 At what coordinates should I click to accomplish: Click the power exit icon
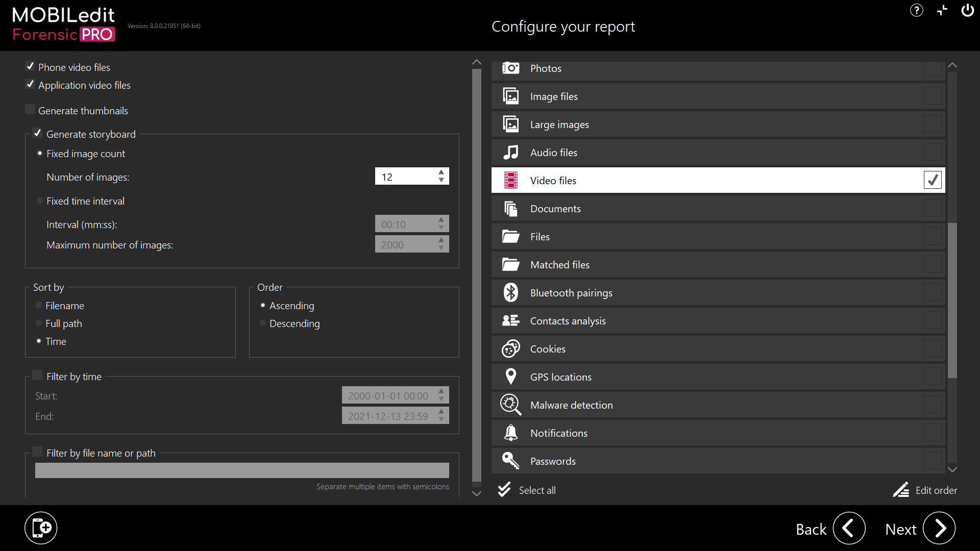(x=967, y=10)
